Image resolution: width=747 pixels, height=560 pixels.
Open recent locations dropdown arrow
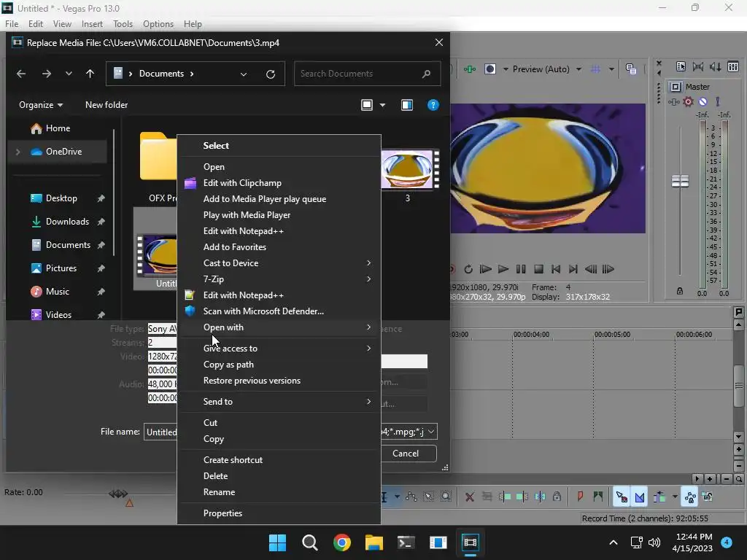coord(69,74)
